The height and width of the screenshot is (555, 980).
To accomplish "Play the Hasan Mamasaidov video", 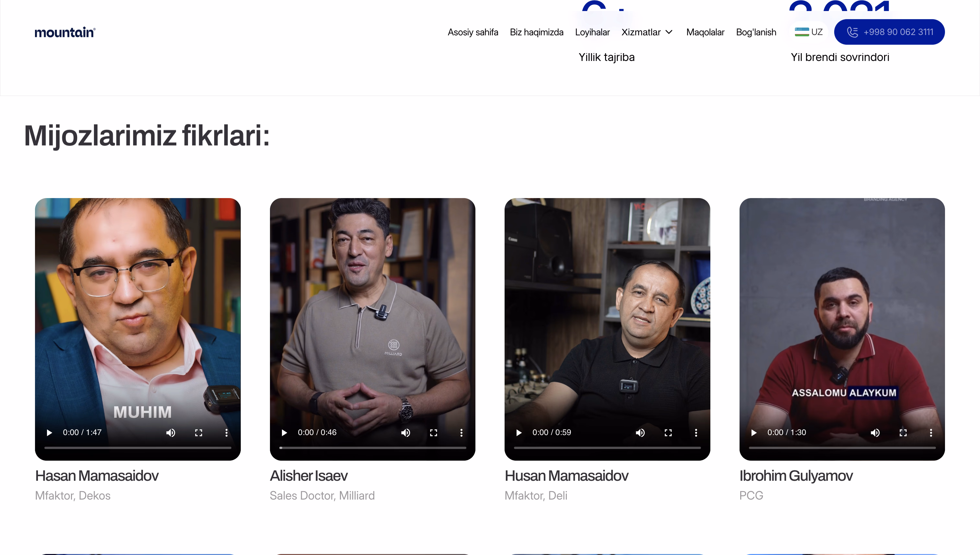I will (49, 433).
